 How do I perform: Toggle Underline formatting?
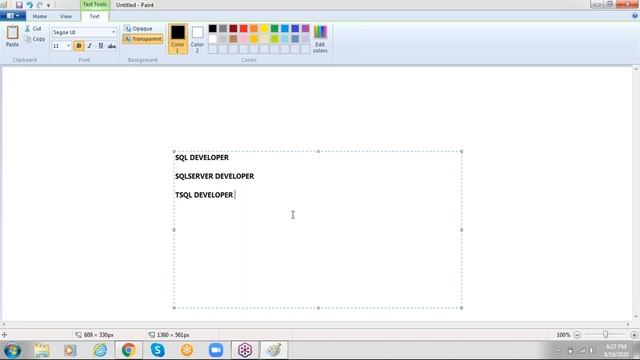coord(101,46)
